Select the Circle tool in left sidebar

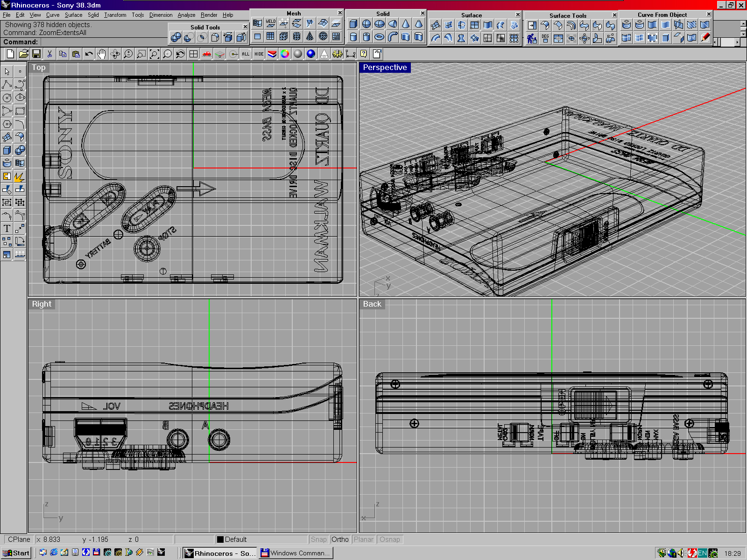7,98
